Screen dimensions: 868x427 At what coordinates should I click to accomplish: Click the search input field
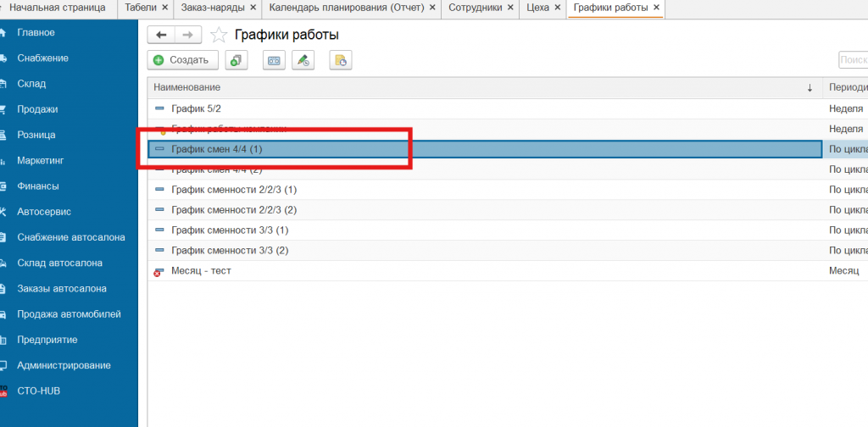(x=852, y=60)
